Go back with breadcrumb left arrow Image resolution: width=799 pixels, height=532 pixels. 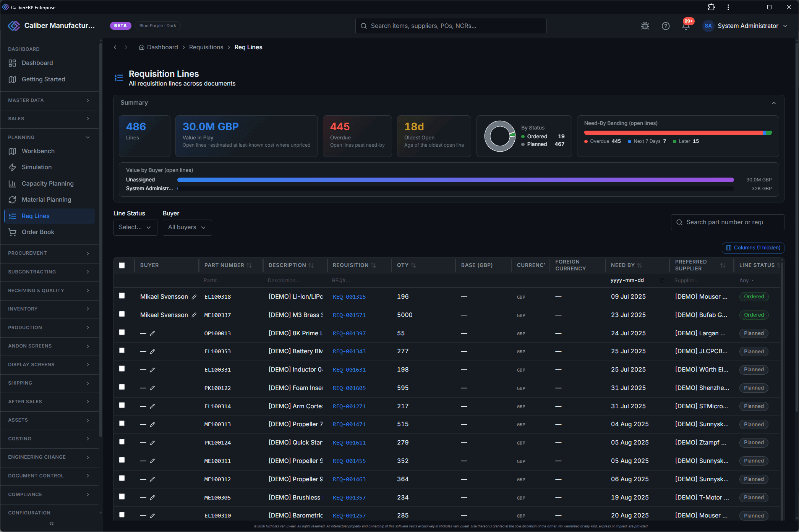[x=115, y=47]
